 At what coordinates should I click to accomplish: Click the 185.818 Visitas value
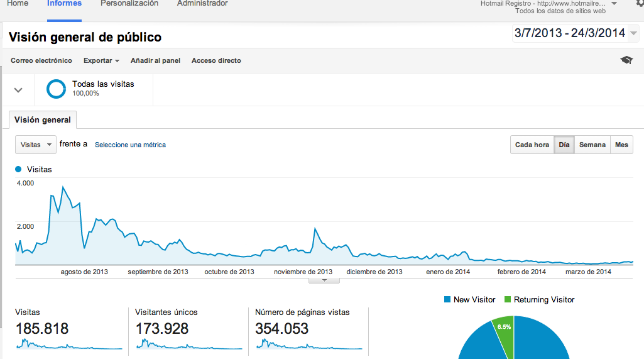coord(42,329)
